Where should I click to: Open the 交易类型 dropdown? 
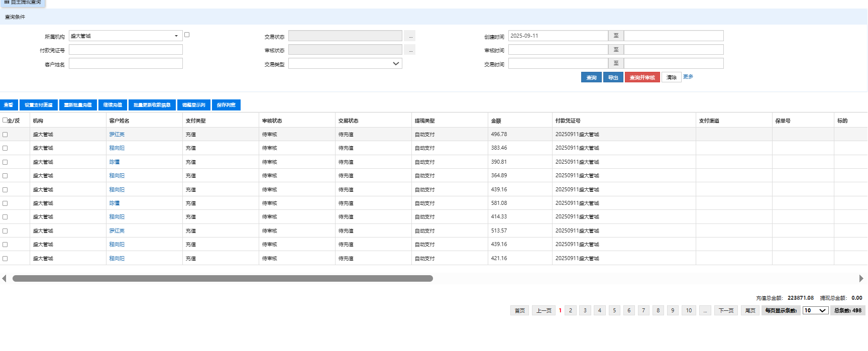pos(345,64)
